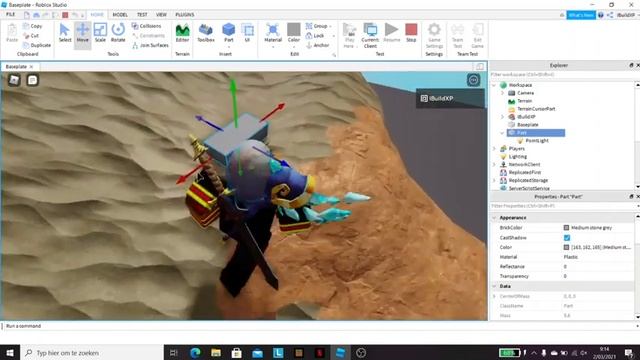The height and width of the screenshot is (360, 640).
Task: Switch to the MODEL ribbon tab
Action: click(120, 15)
